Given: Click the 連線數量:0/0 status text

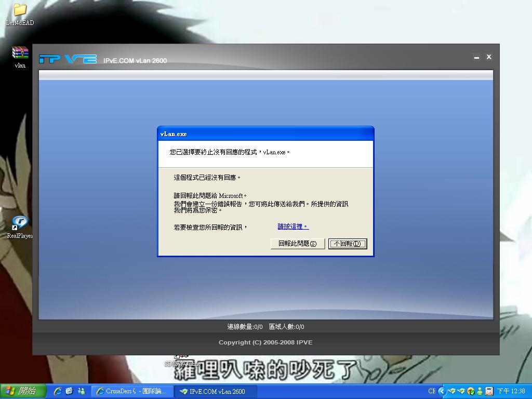Looking at the screenshot, I should click(245, 327).
